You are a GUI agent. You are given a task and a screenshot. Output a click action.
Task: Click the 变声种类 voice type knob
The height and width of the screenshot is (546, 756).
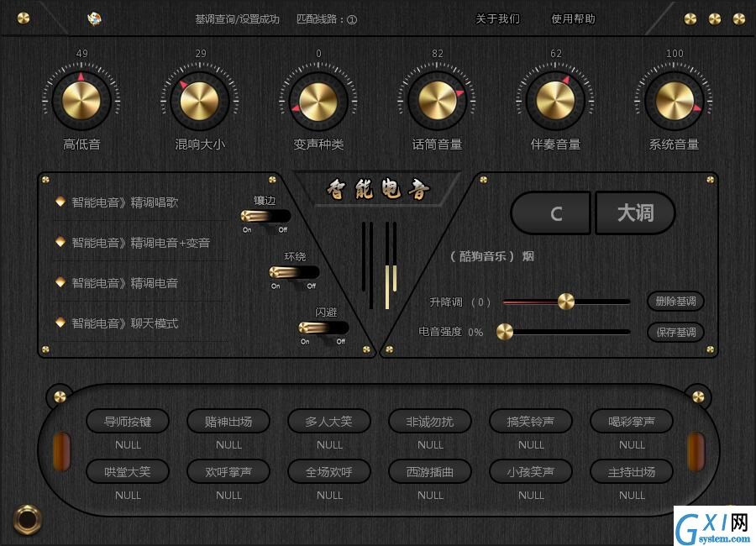click(318, 101)
